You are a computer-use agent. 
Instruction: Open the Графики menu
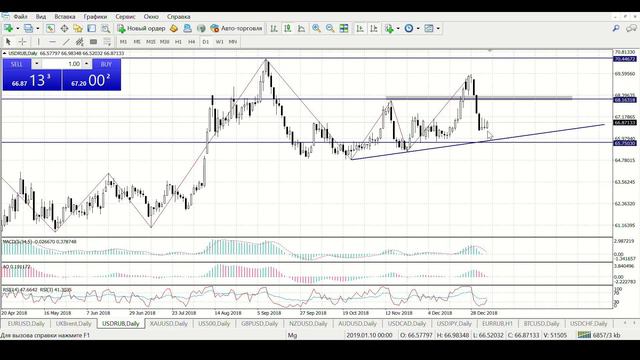(95, 17)
